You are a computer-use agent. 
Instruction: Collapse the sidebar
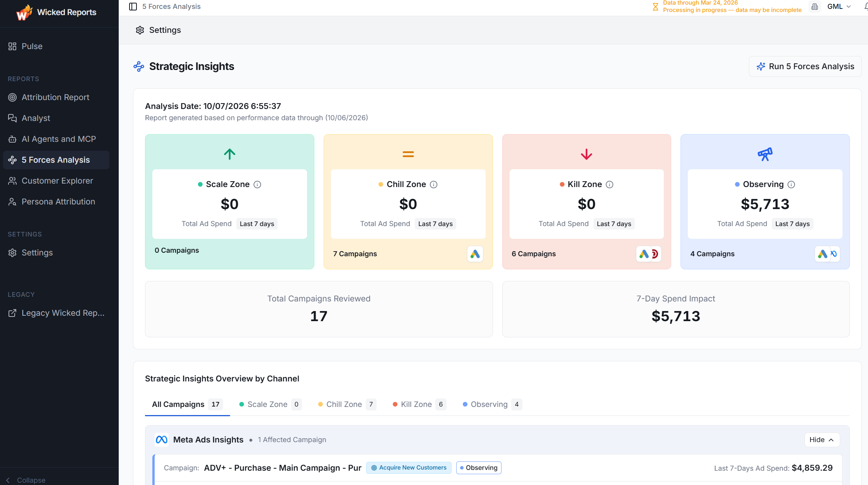pos(26,480)
